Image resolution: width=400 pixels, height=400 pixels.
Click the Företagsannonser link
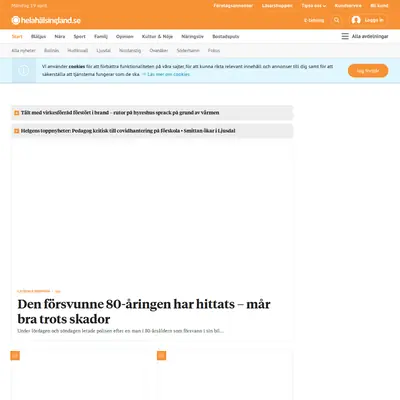coord(233,6)
